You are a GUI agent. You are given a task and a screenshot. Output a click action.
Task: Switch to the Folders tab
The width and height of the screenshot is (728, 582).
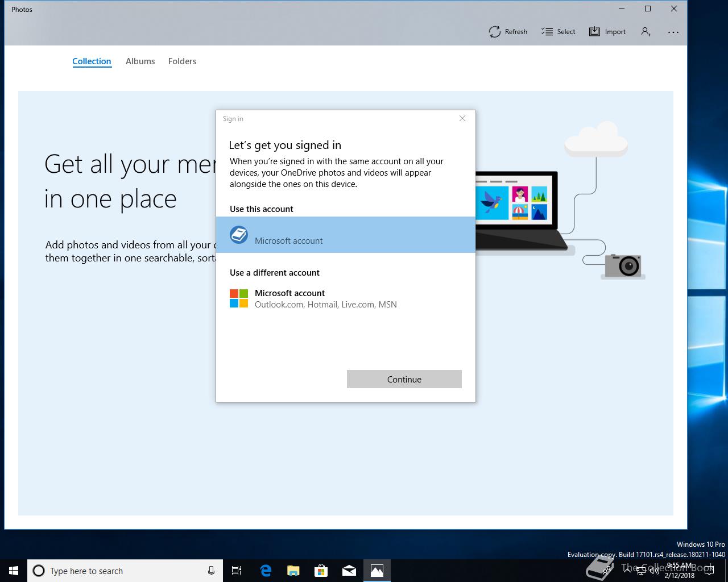click(x=182, y=61)
